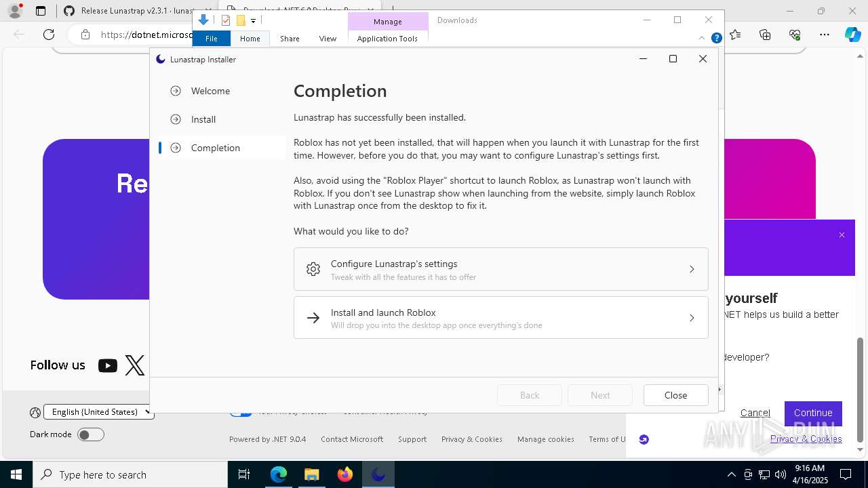This screenshot has width=868, height=488.
Task: Dismiss the purple survey popup with X
Action: pyautogui.click(x=842, y=235)
